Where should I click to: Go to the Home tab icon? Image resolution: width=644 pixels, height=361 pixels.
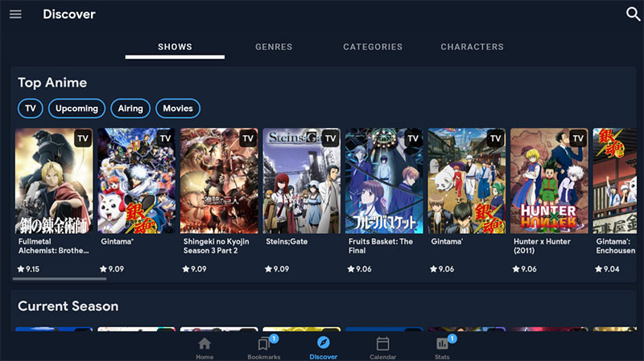tap(204, 344)
